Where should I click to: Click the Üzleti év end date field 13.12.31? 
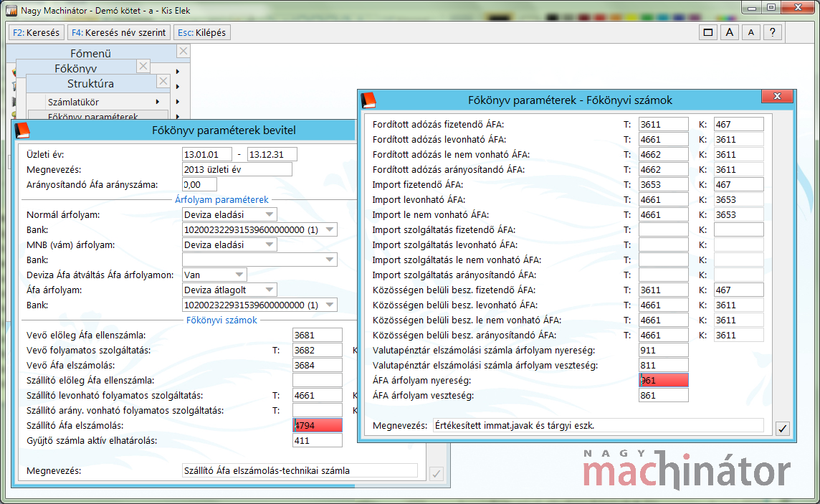(x=272, y=154)
